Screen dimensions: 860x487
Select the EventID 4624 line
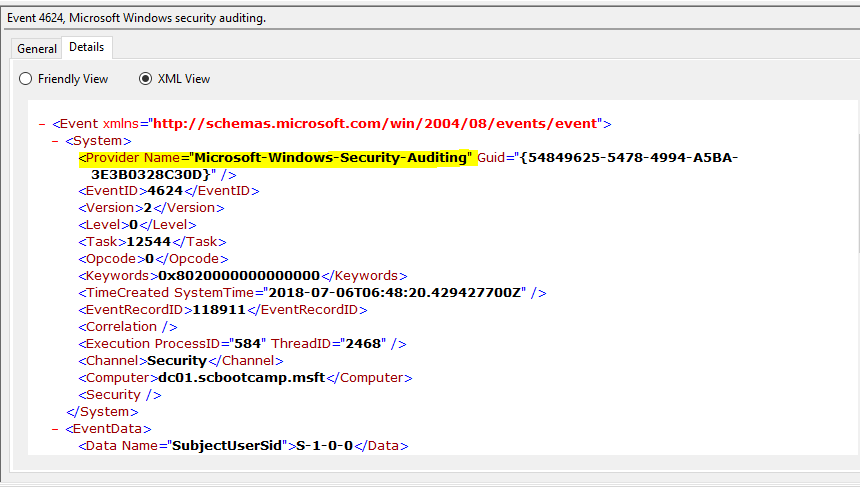[x=169, y=191]
